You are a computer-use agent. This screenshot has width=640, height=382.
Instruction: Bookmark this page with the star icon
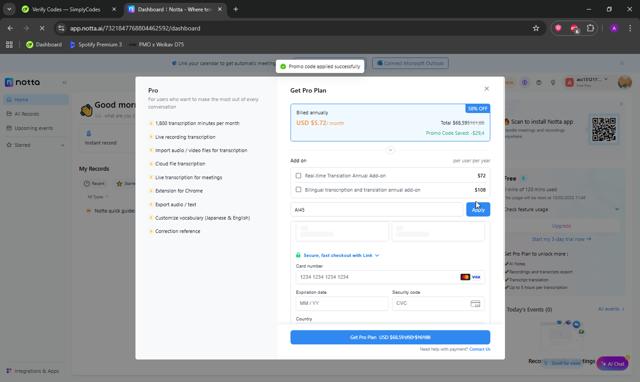coord(536,28)
